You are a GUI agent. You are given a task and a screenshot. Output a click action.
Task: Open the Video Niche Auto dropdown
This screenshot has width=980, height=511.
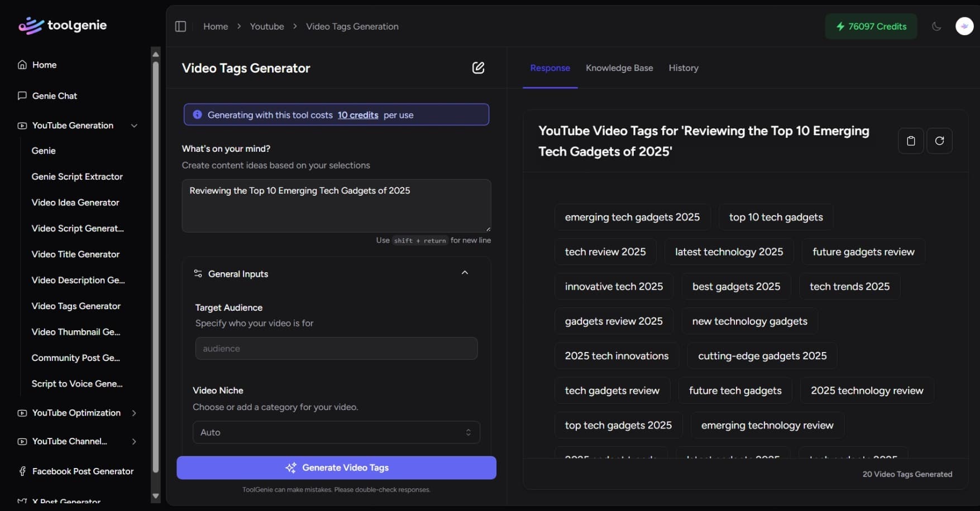pyautogui.click(x=336, y=432)
